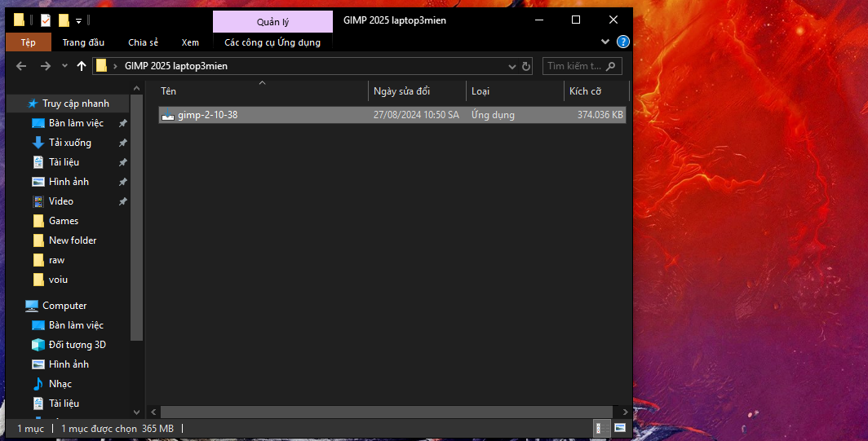The image size is (868, 441).
Task: Open the address bar history dropdown
Action: point(511,66)
